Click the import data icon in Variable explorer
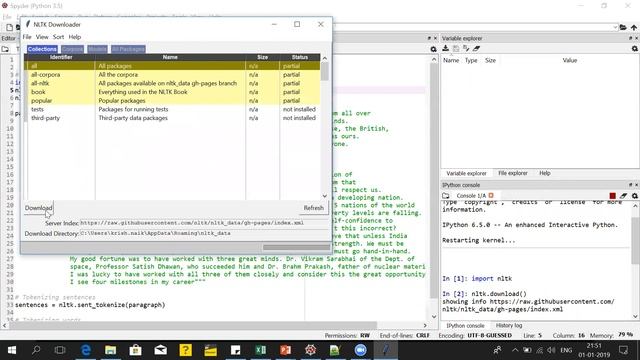 coord(446,49)
